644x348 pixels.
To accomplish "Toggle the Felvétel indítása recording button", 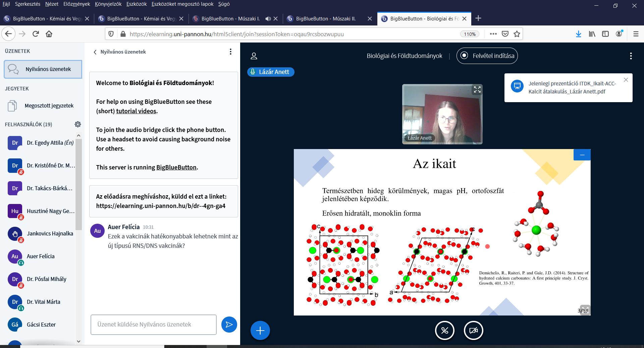I will tap(487, 56).
